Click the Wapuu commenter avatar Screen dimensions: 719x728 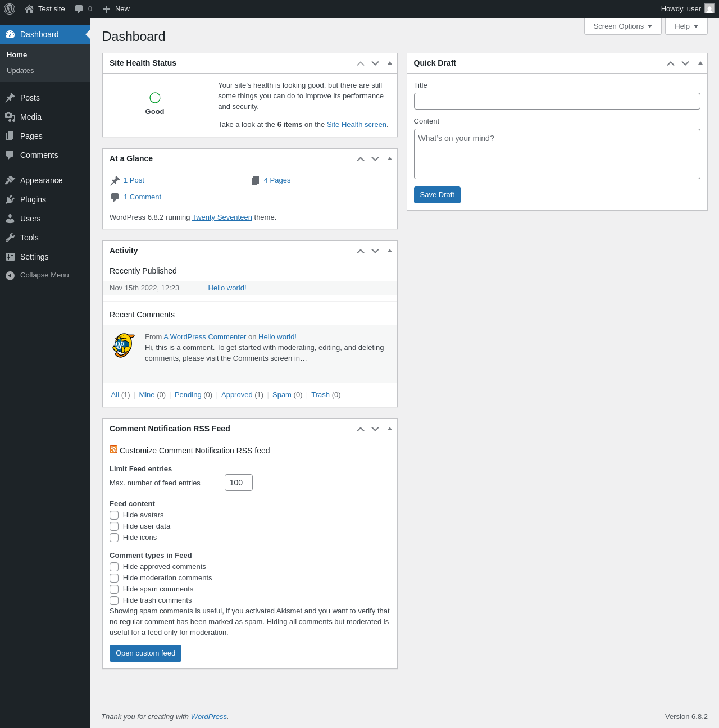click(x=124, y=345)
